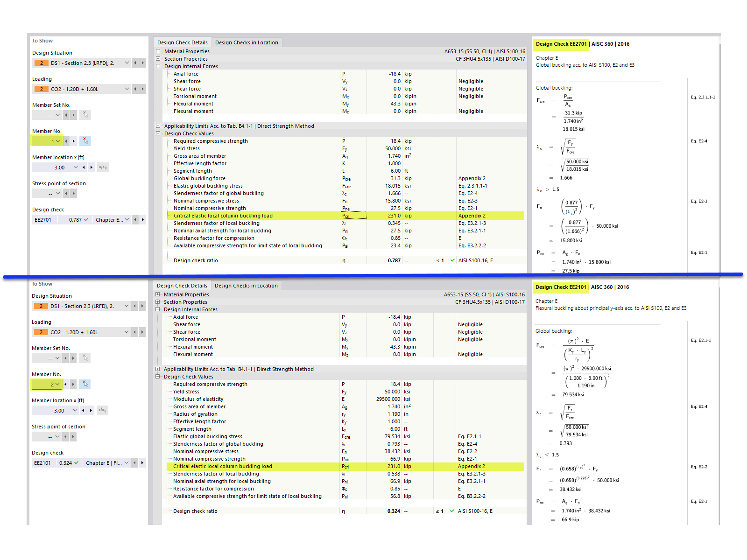
Task: Click design check ratio value 0.324
Action: (394, 511)
